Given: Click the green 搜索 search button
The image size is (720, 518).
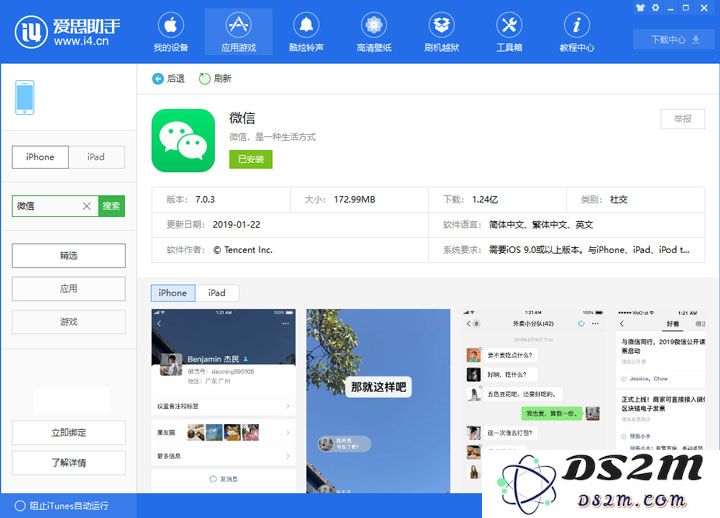Looking at the screenshot, I should click(x=111, y=206).
